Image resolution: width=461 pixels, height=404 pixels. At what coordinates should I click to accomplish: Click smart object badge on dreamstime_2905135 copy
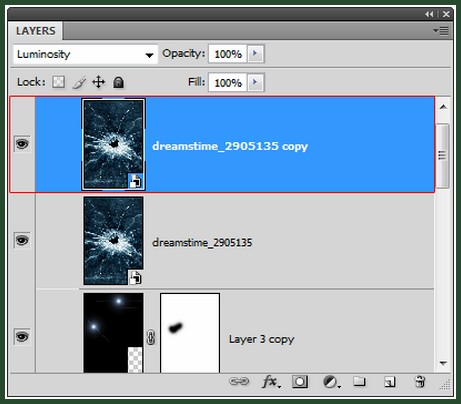(x=136, y=181)
